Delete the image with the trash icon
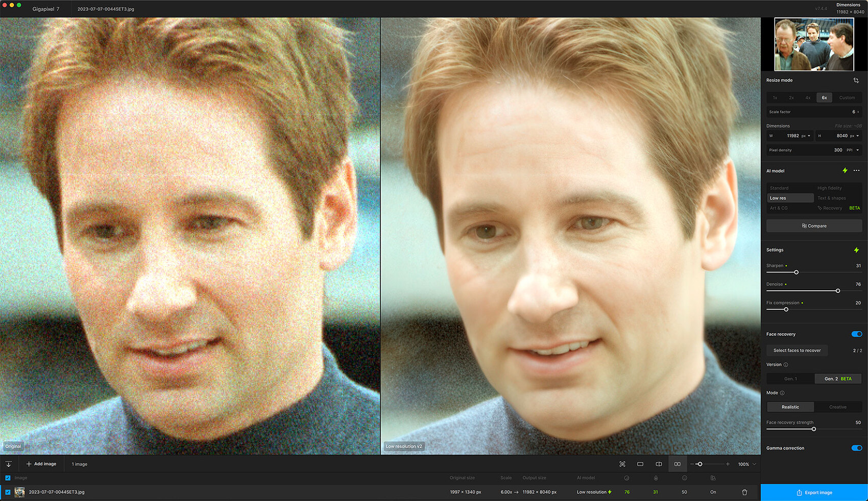This screenshot has width=868, height=501. tap(744, 492)
